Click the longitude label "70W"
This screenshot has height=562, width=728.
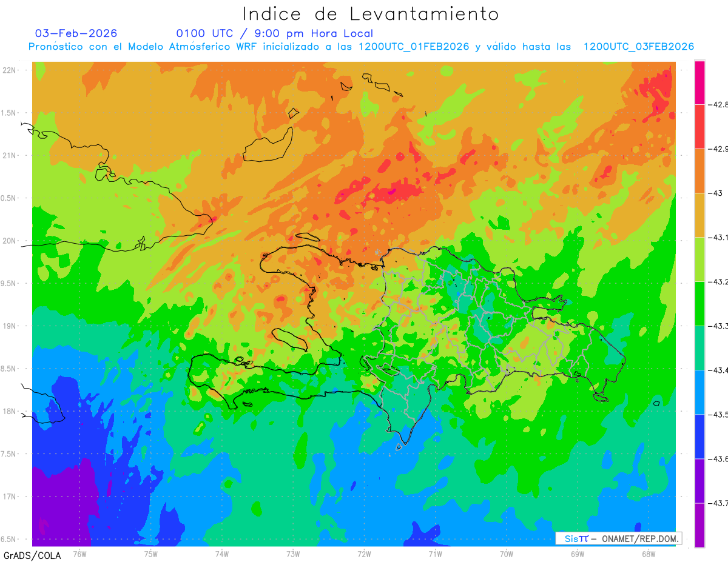click(x=506, y=553)
